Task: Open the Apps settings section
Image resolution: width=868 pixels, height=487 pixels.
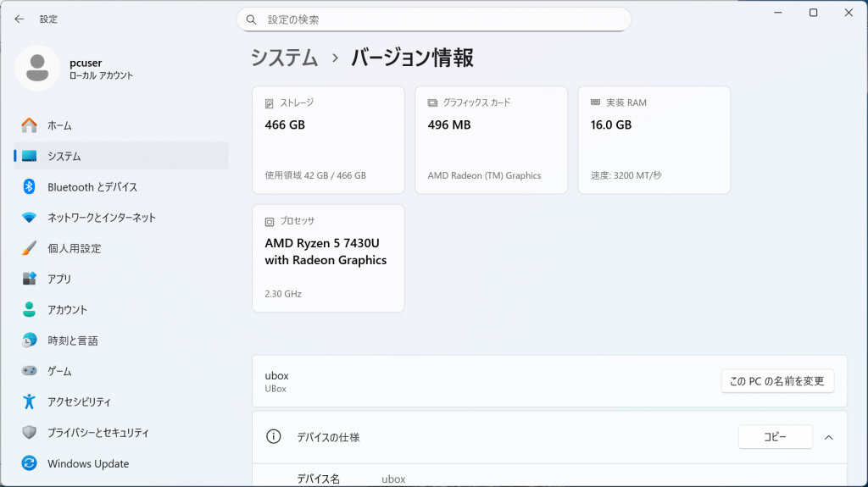Action: [59, 279]
